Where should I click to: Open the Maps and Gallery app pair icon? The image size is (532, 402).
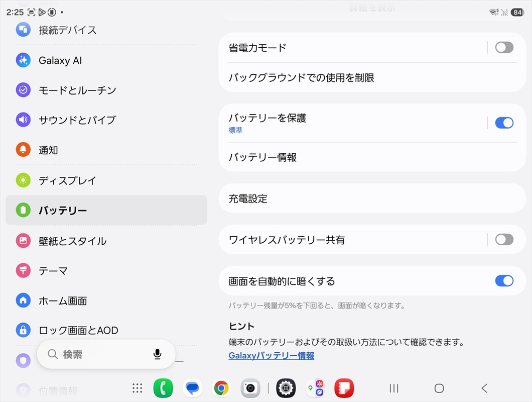click(x=315, y=388)
